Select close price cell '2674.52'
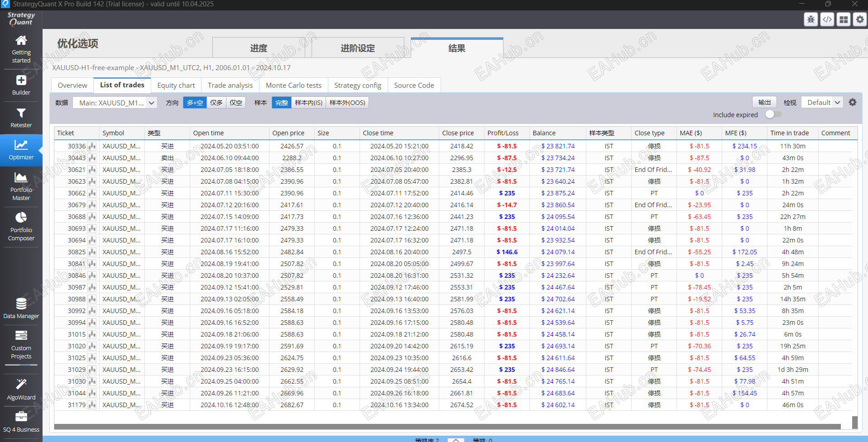The width and height of the screenshot is (868, 442). [x=461, y=405]
